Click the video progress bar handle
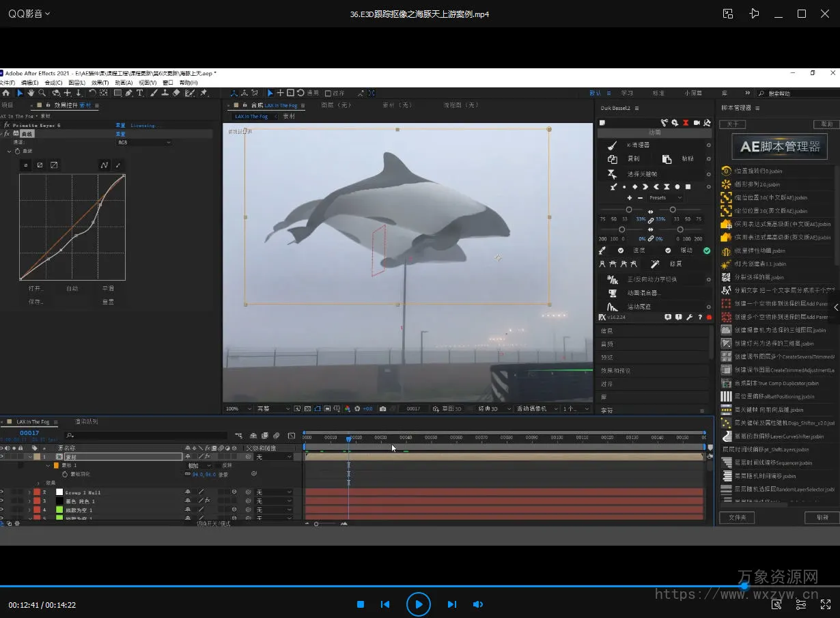The image size is (840, 618). pos(744,586)
